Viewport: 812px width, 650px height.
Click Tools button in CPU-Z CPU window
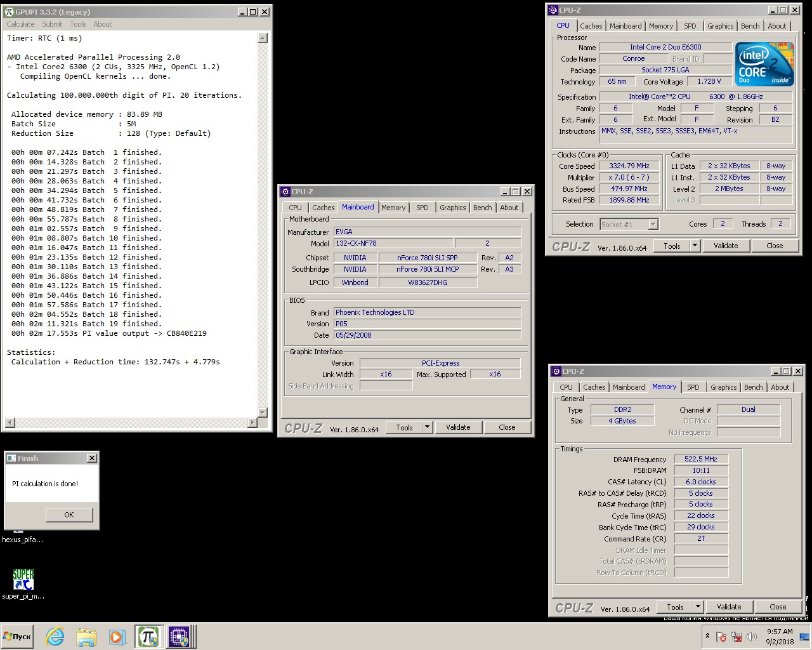[x=672, y=246]
